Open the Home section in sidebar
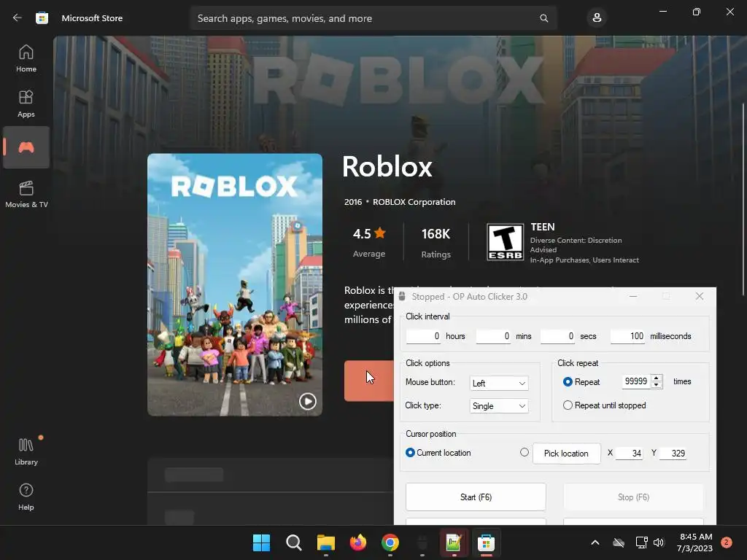 click(26, 58)
